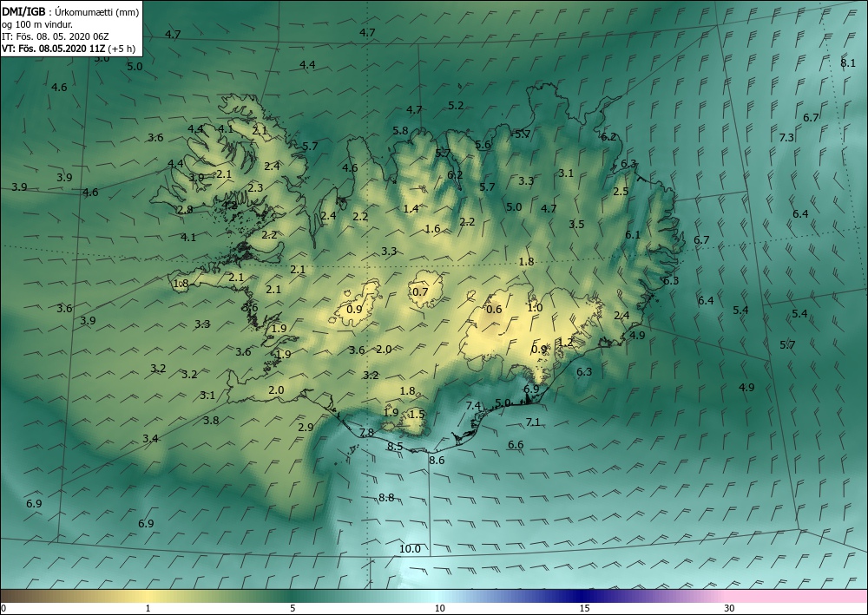Screen dimensions: 868x615
Task: Click the 8.8 value south of Iceland
Action: (x=386, y=498)
